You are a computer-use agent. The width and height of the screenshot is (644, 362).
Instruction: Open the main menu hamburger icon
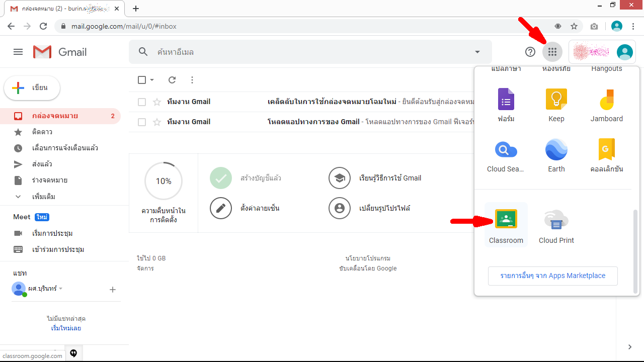(x=18, y=52)
